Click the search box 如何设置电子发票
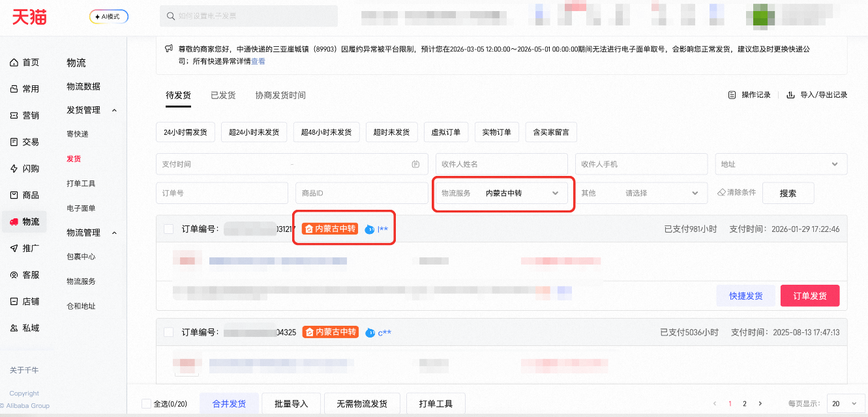 tap(248, 16)
